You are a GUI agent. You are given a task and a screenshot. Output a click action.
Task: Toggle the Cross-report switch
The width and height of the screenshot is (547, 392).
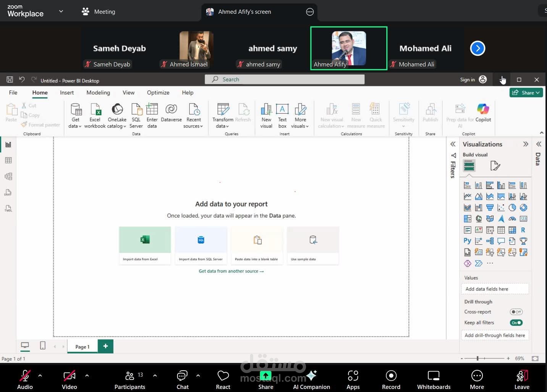pos(516,312)
